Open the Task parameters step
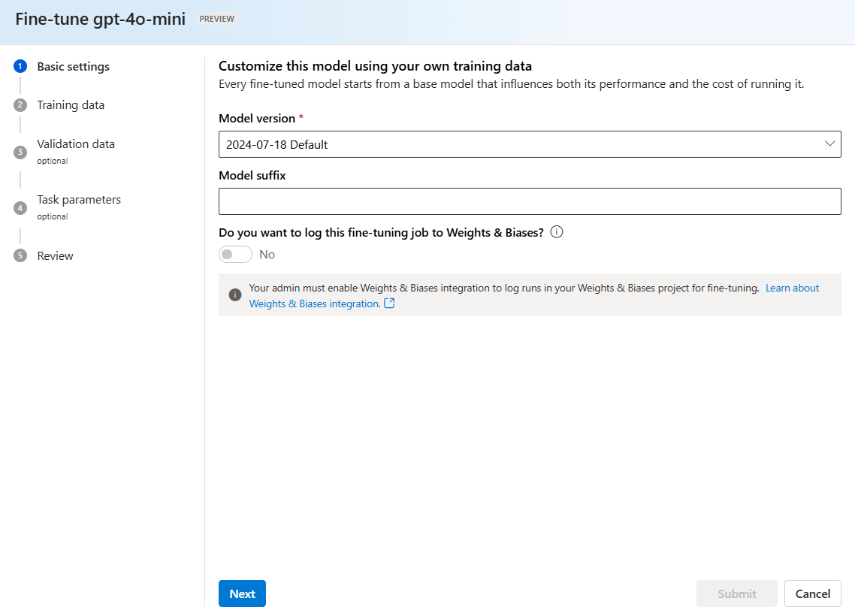 pos(79,200)
